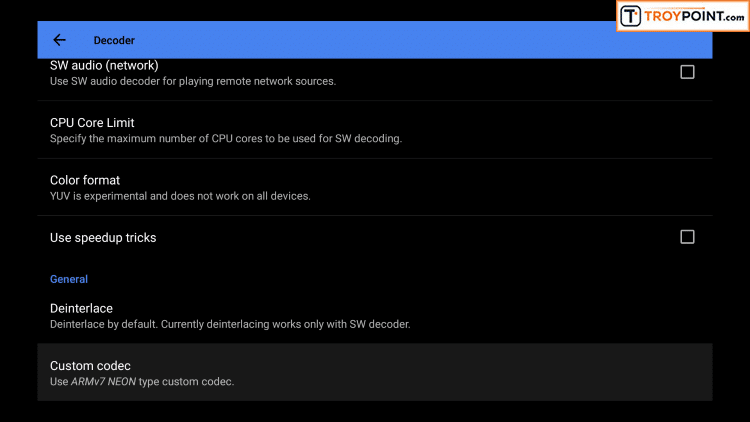Click the back arrow in the header
This screenshot has width=750, height=422.
pyautogui.click(x=59, y=40)
